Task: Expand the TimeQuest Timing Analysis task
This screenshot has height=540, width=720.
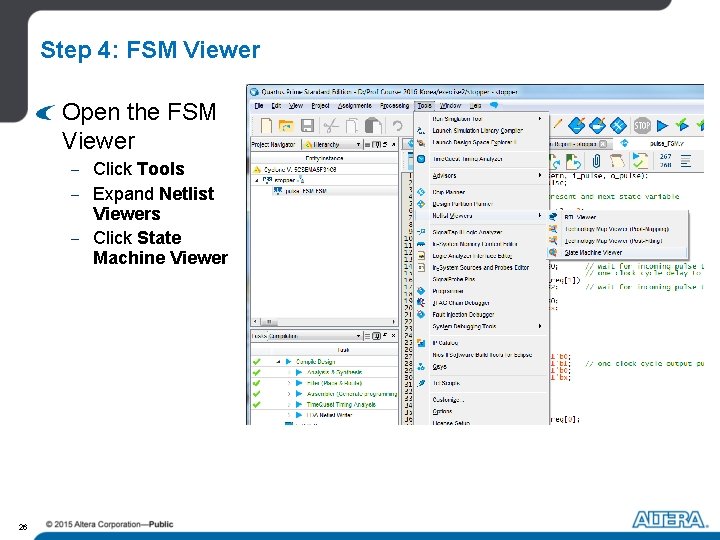Action: click(289, 405)
